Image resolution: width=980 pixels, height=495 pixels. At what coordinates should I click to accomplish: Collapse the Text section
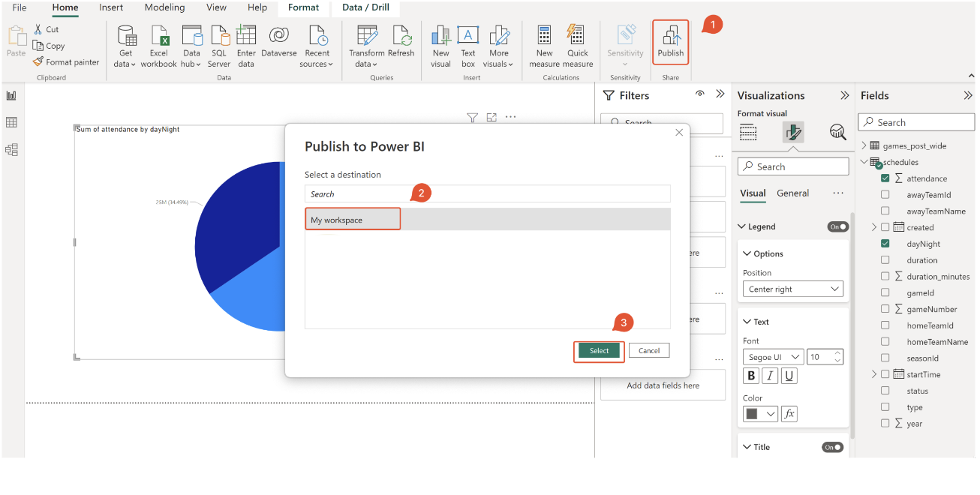point(747,322)
